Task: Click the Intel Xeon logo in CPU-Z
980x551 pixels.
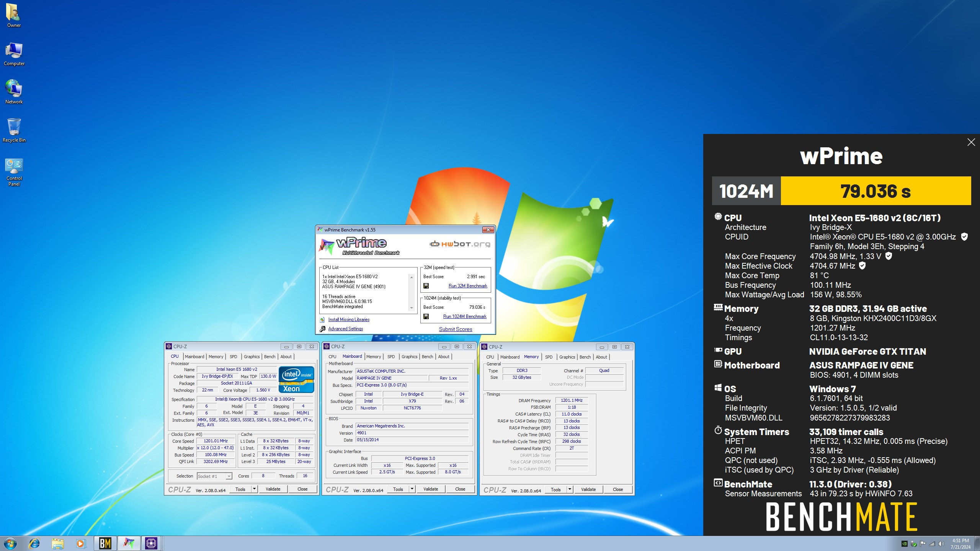Action: tap(297, 380)
